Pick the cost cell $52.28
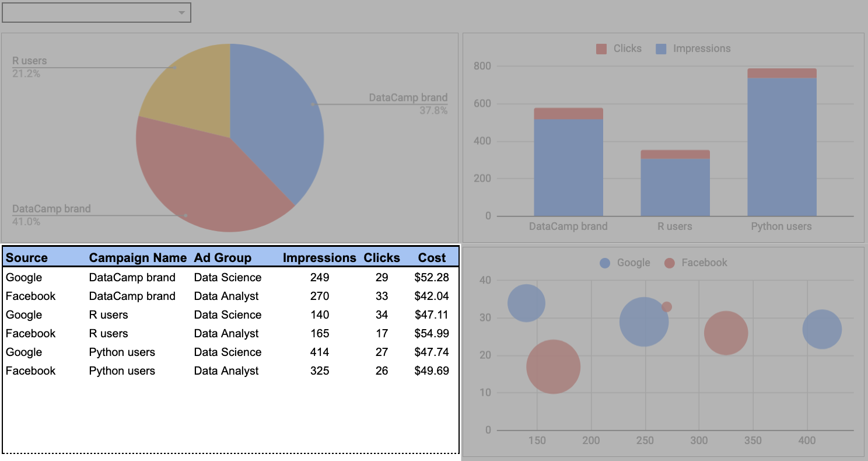 [432, 277]
